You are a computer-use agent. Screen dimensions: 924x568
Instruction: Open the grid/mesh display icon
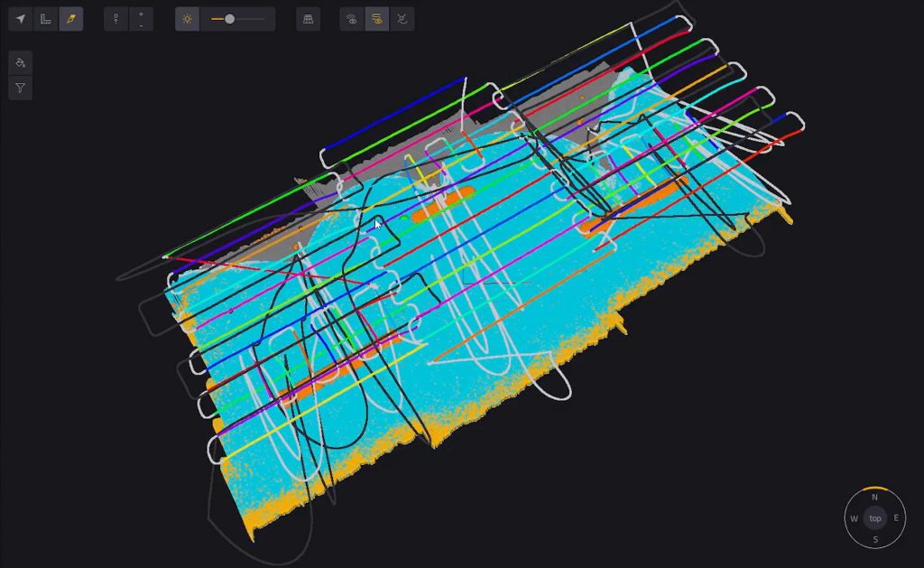point(307,18)
